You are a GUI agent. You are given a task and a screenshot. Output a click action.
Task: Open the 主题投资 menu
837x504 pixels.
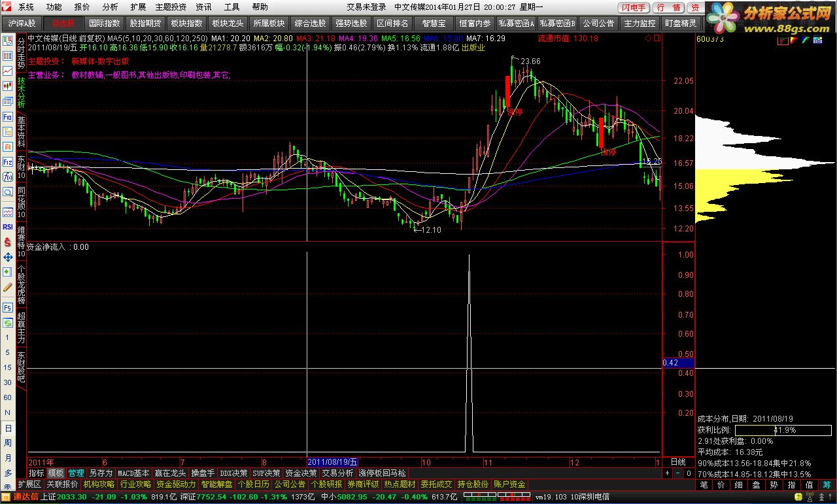[171, 7]
